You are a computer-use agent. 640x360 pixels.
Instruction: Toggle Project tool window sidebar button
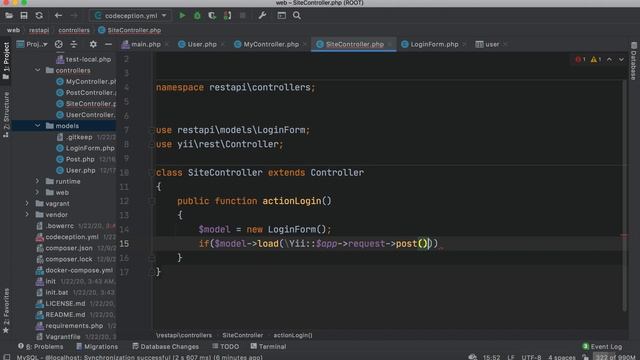pyautogui.click(x=6, y=61)
